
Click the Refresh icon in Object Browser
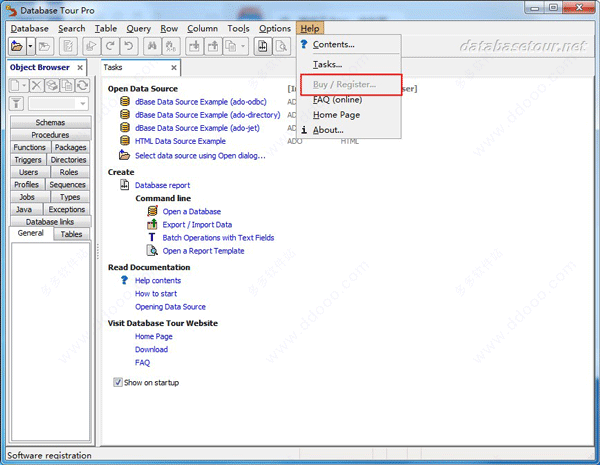click(x=82, y=85)
